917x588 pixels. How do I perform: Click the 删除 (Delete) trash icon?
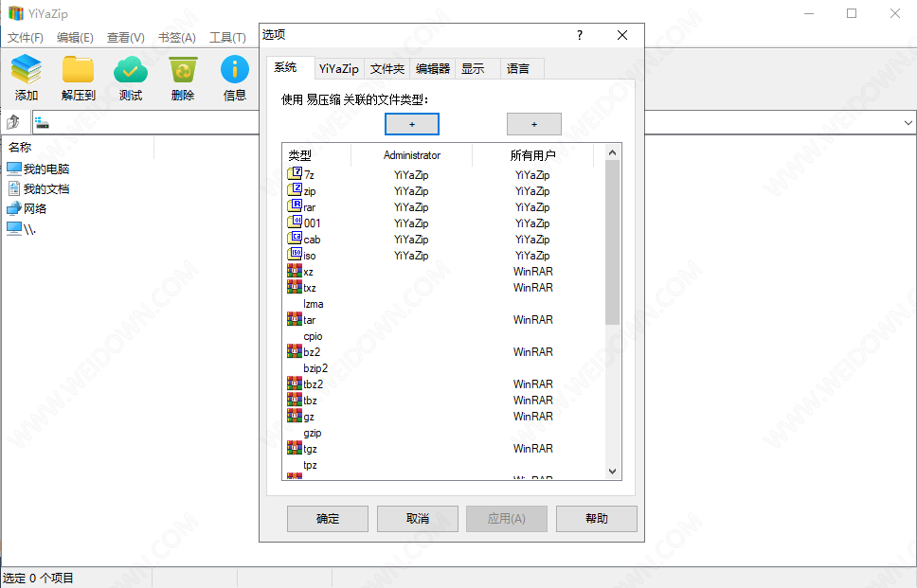(183, 70)
